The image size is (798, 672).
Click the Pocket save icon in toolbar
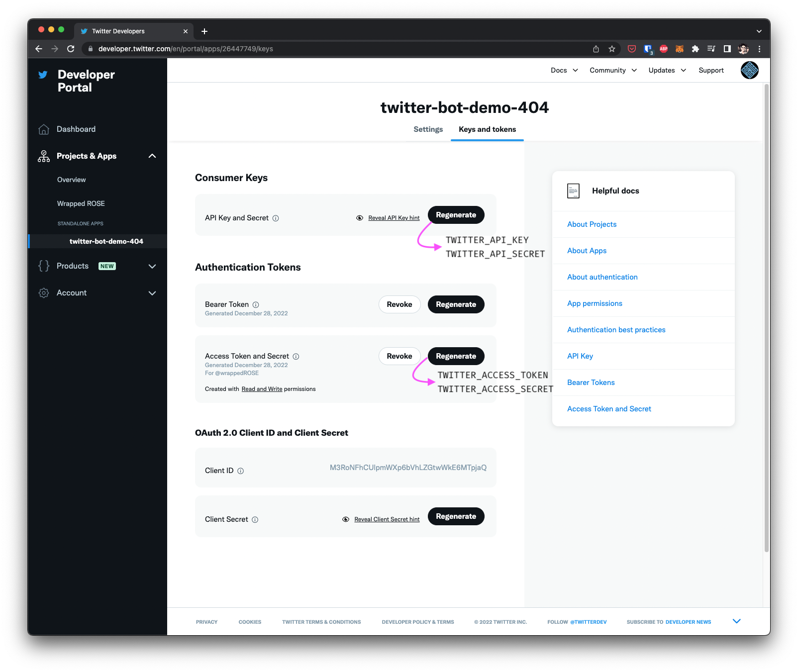(632, 49)
